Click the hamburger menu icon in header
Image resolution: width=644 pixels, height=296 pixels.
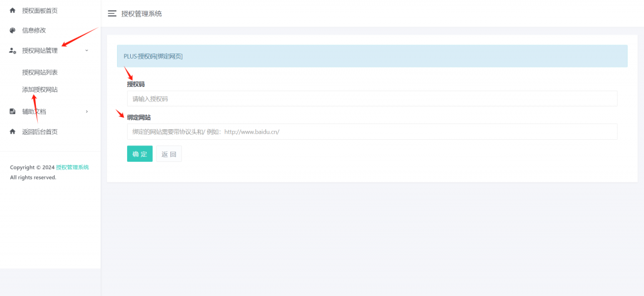point(112,13)
